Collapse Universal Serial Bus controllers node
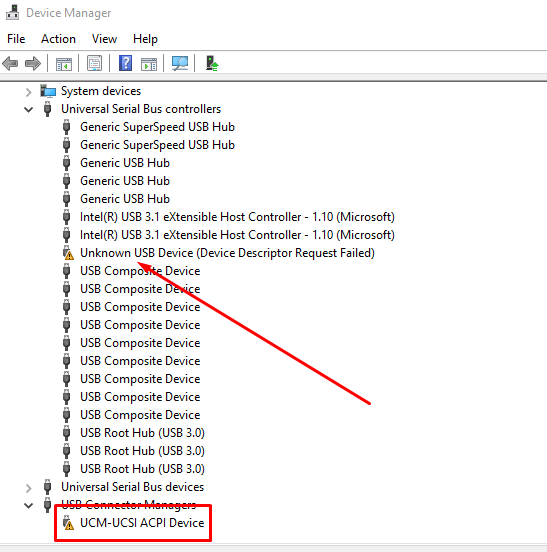This screenshot has width=547, height=552. pos(29,110)
